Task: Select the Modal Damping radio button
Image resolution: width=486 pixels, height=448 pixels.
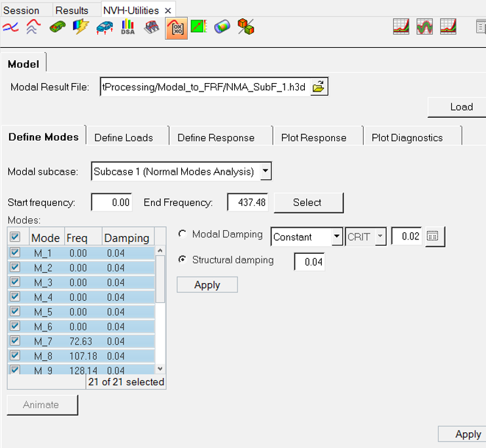Action: tap(182, 233)
